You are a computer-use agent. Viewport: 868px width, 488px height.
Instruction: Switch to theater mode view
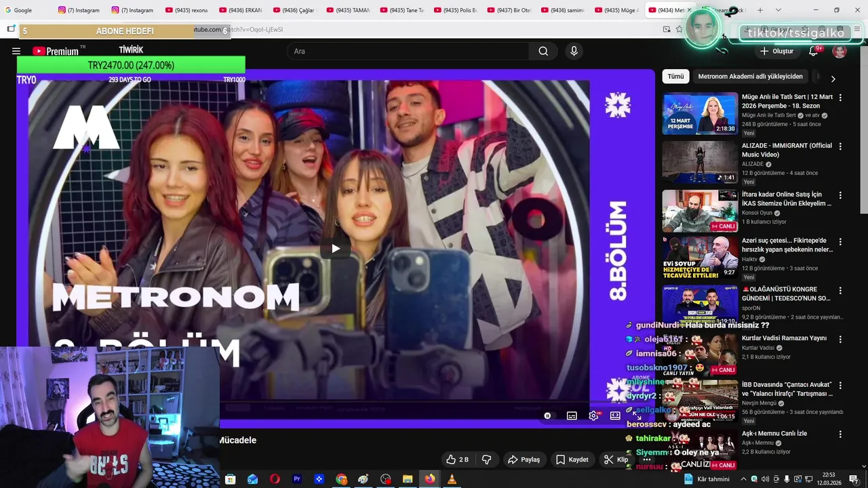615,415
